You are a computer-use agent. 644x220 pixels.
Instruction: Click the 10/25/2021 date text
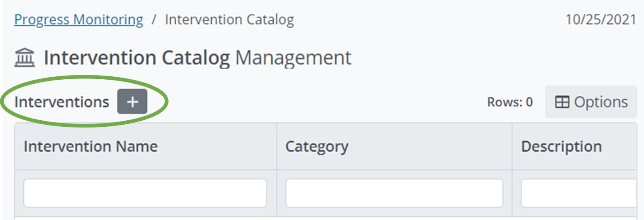(601, 19)
